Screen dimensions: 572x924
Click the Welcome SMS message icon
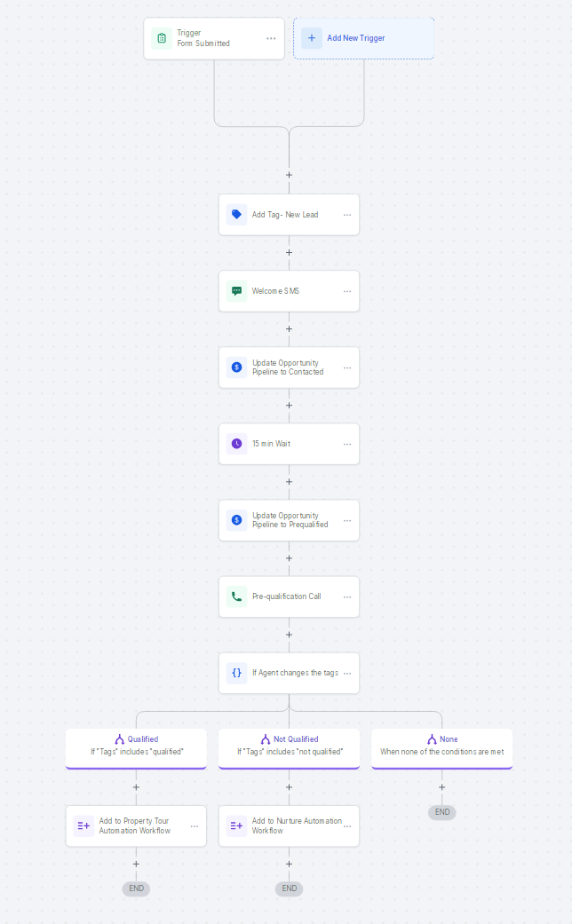pos(236,291)
